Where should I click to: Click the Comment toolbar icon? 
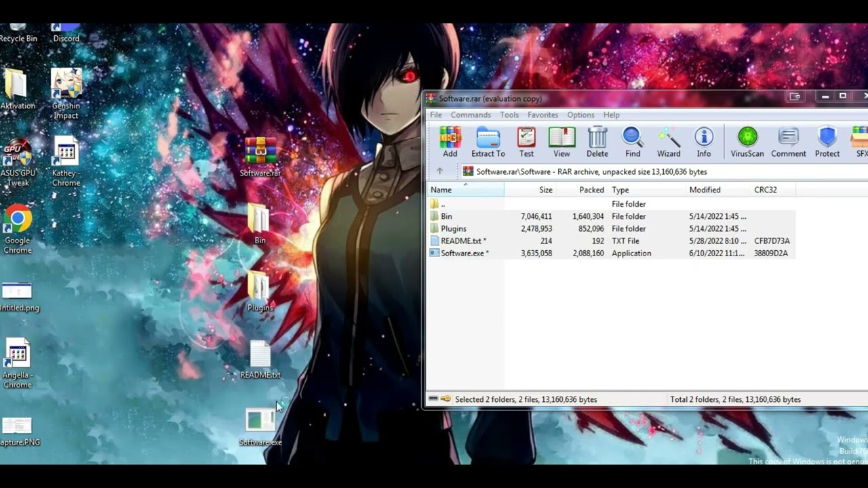click(x=788, y=142)
